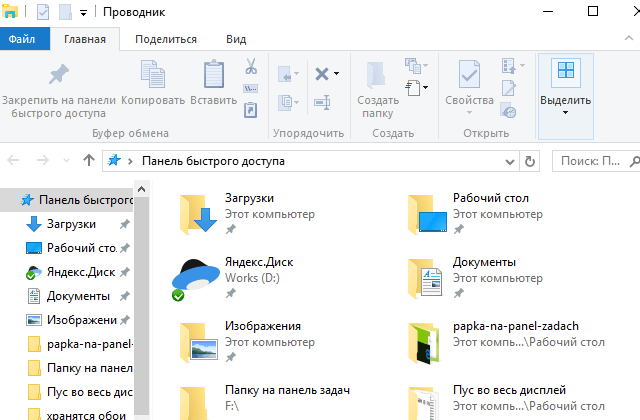Click the Forward arrow navigation button
Viewport: 640px width, 420px height.
tap(43, 160)
